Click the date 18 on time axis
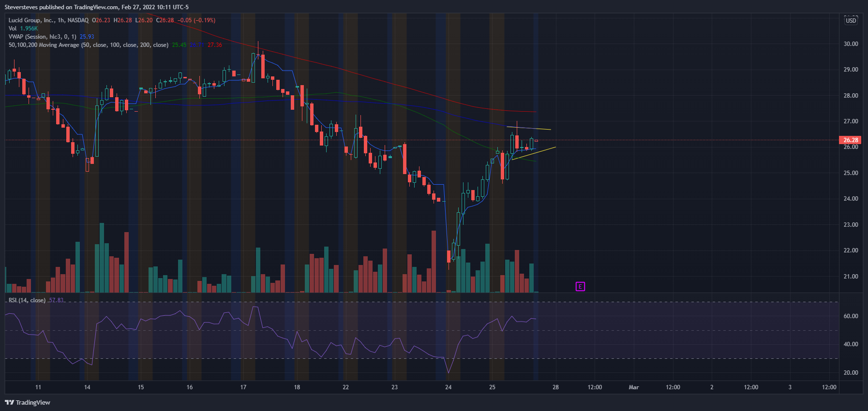Image resolution: width=868 pixels, height=411 pixels. coord(297,387)
